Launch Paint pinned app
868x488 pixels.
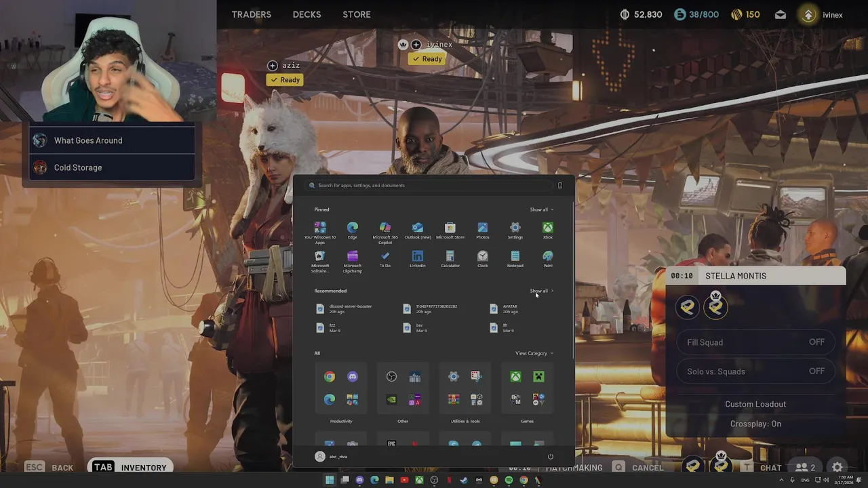point(548,259)
